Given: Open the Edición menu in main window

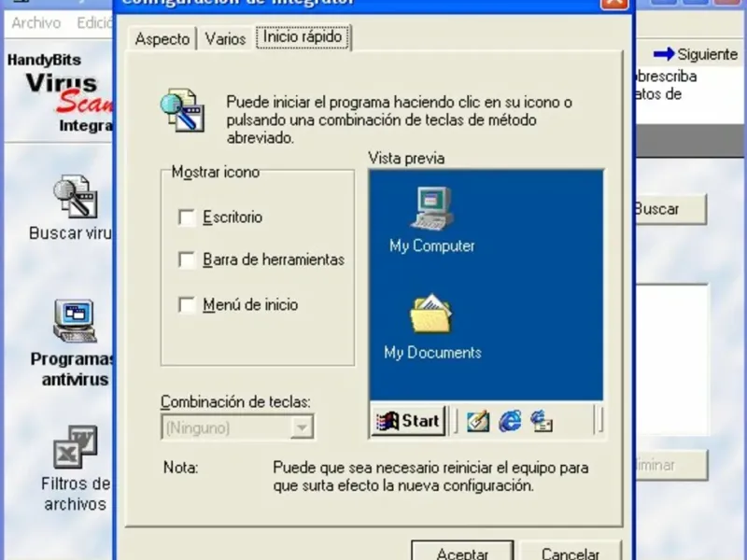Looking at the screenshot, I should (x=94, y=22).
